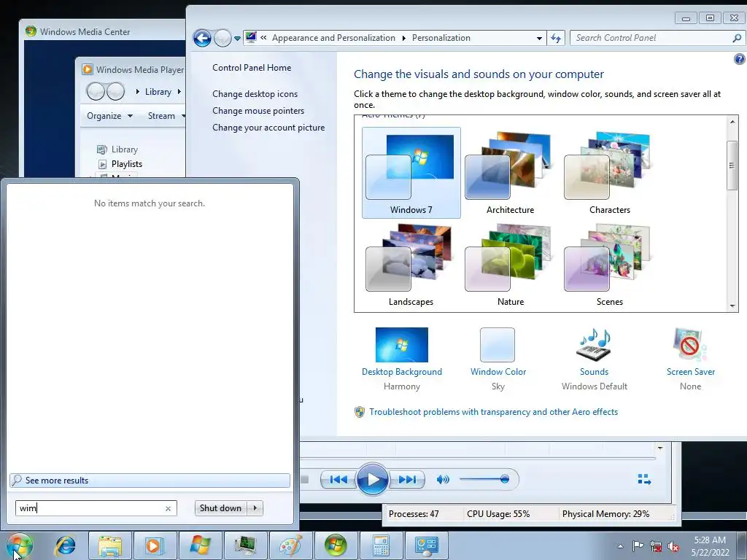
Task: Open Control Panel Home link
Action: (x=252, y=68)
